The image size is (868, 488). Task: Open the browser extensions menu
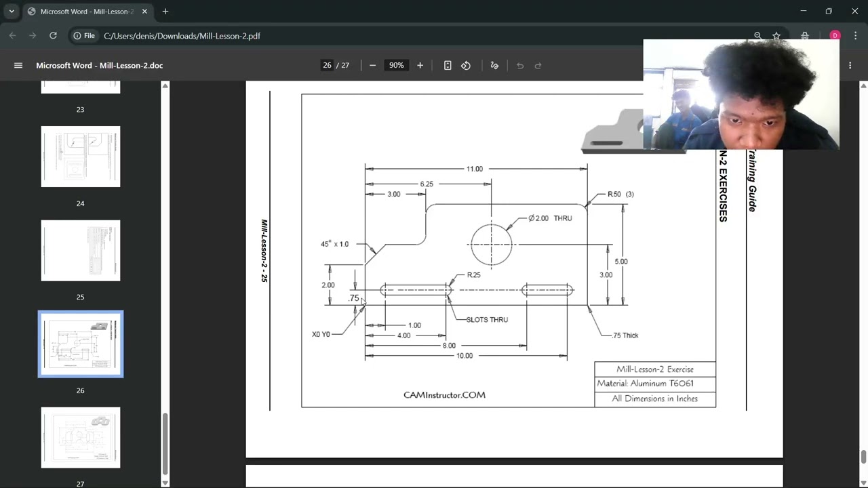[805, 36]
